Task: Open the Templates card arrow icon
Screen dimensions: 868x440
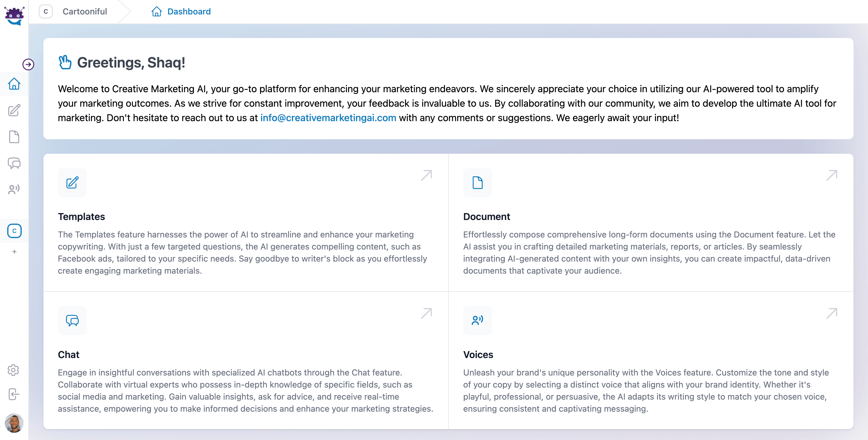Action: [x=426, y=175]
